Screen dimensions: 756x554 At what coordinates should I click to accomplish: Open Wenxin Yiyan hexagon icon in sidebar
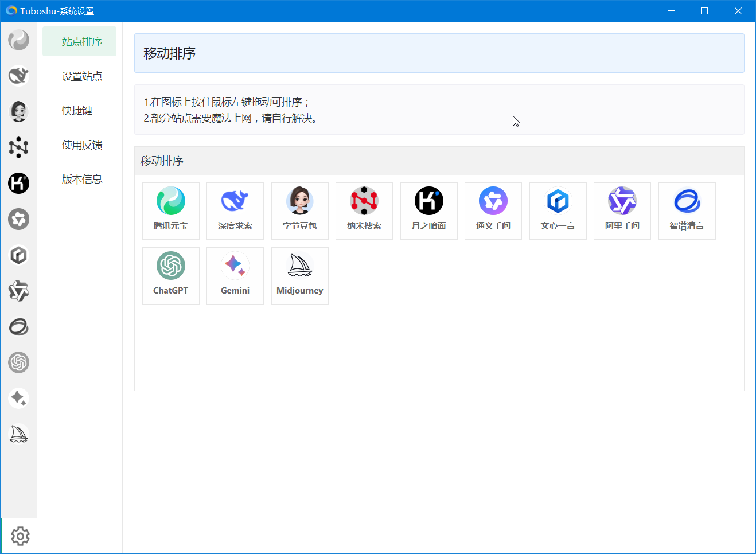pos(18,255)
